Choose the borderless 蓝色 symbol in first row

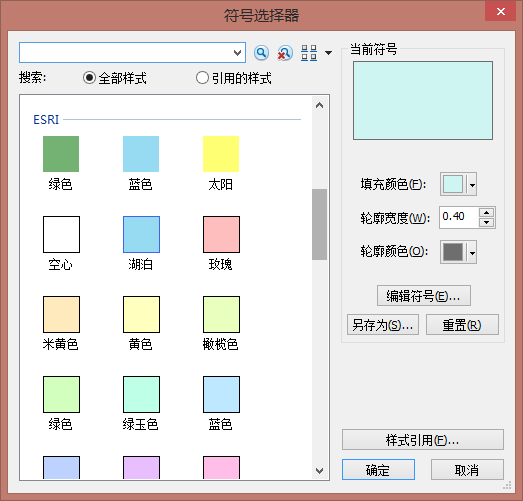point(141,154)
